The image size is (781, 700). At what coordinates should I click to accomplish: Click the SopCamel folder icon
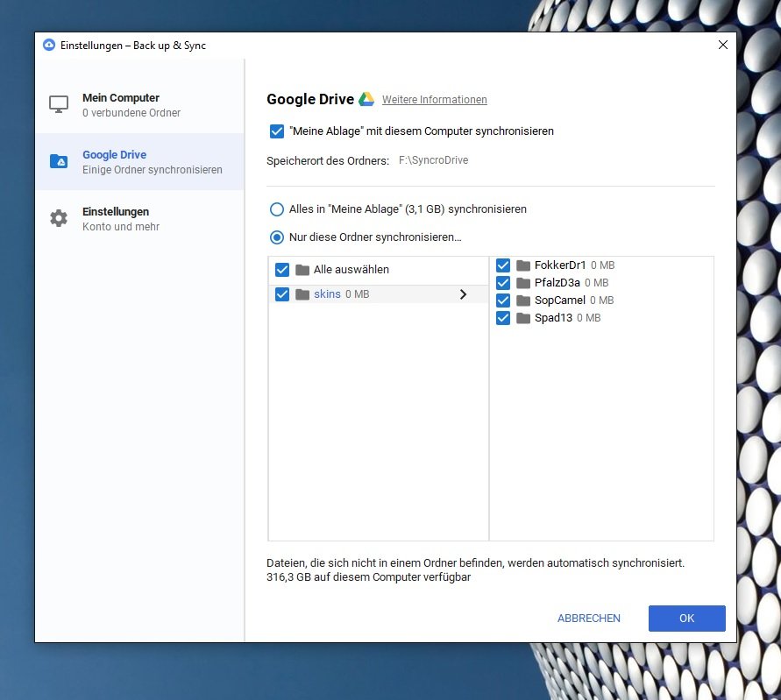523,301
